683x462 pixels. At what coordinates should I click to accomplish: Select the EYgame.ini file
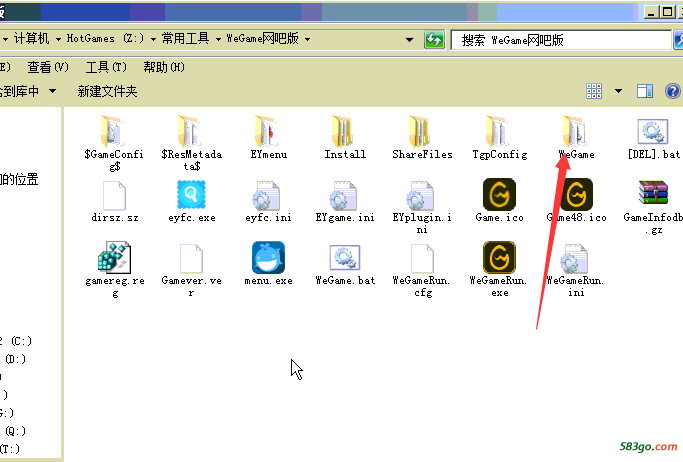click(345, 201)
